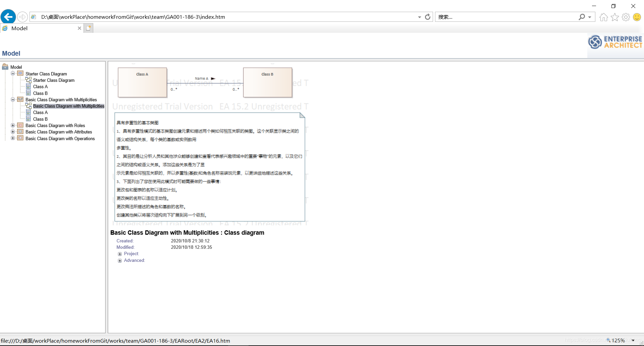This screenshot has width=644, height=346.
Task: Click the Model root package icon
Action: pos(5,67)
